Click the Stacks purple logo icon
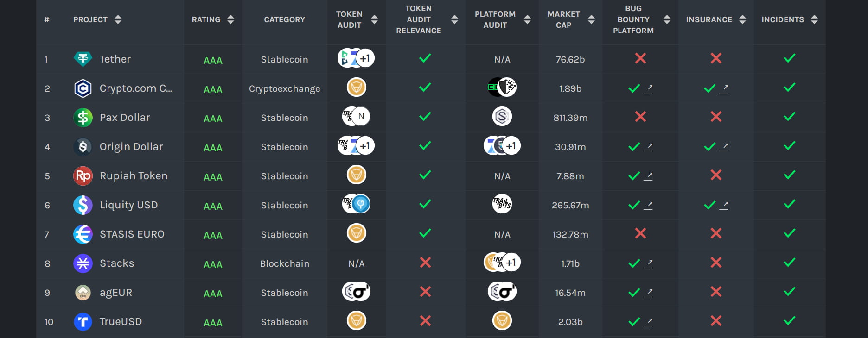Viewport: 868px width, 338px height. (83, 263)
